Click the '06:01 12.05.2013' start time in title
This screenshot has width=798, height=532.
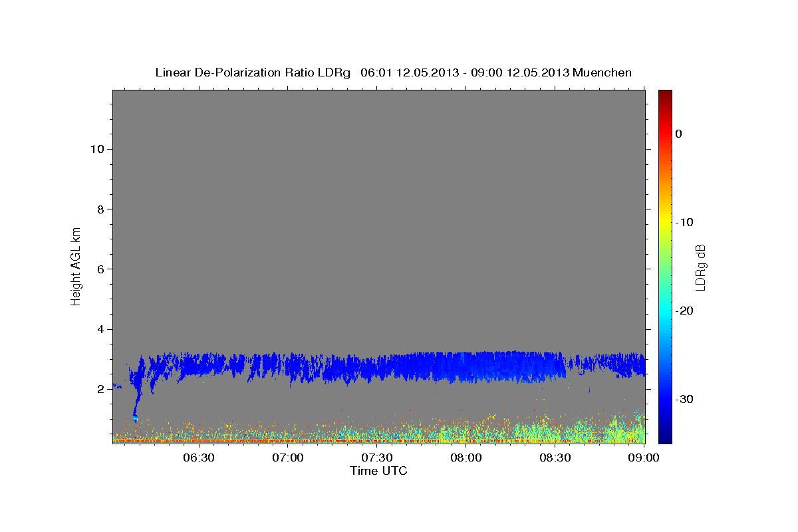[x=410, y=72]
